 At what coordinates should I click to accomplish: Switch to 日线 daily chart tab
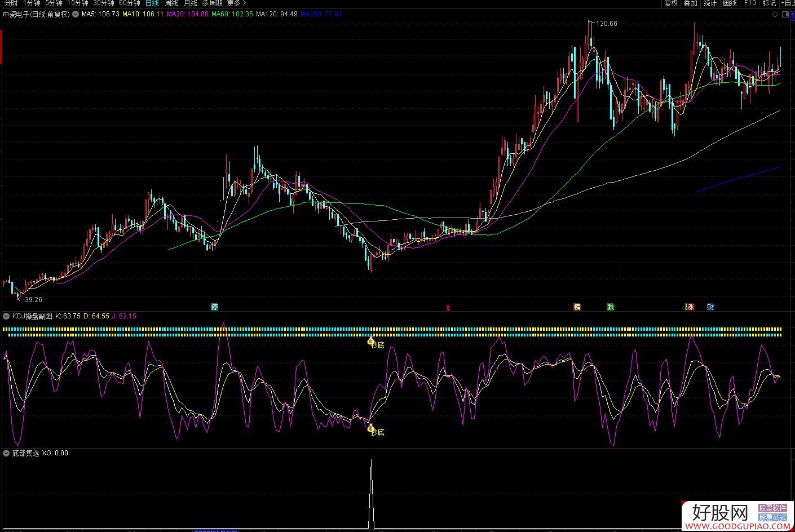(x=152, y=3)
